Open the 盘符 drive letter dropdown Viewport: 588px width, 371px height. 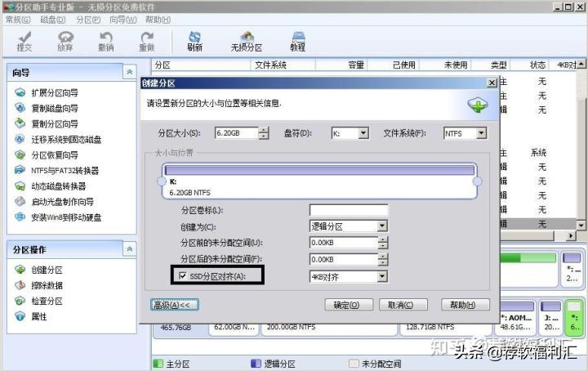pos(363,133)
